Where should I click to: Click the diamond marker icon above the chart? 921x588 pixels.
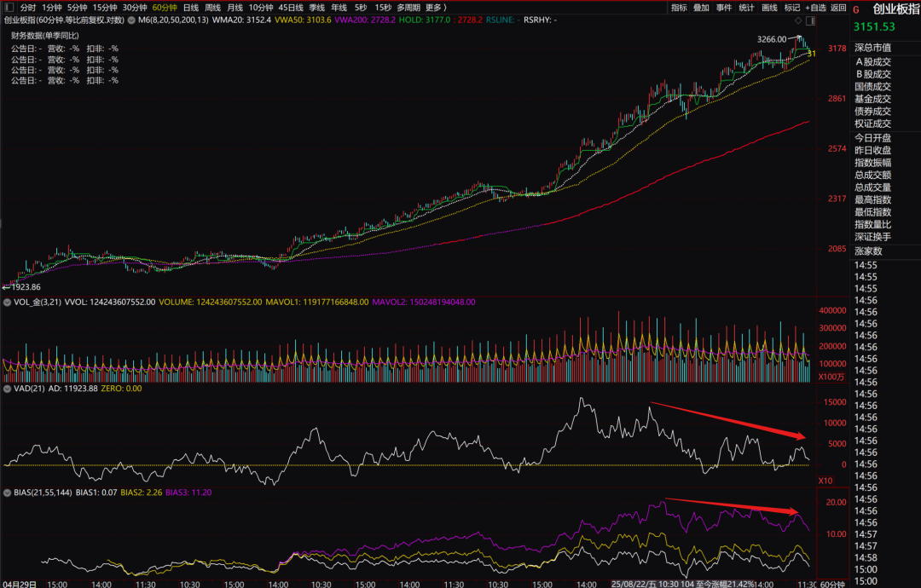797,20
